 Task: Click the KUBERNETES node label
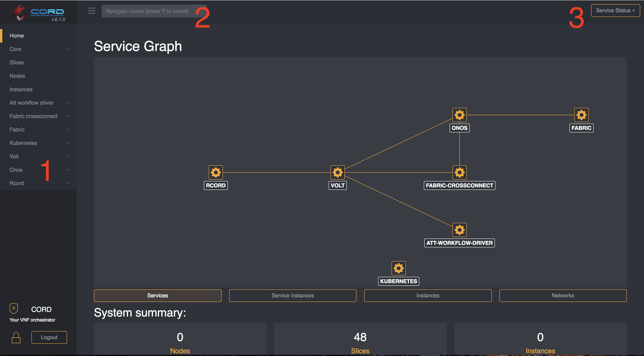point(398,281)
